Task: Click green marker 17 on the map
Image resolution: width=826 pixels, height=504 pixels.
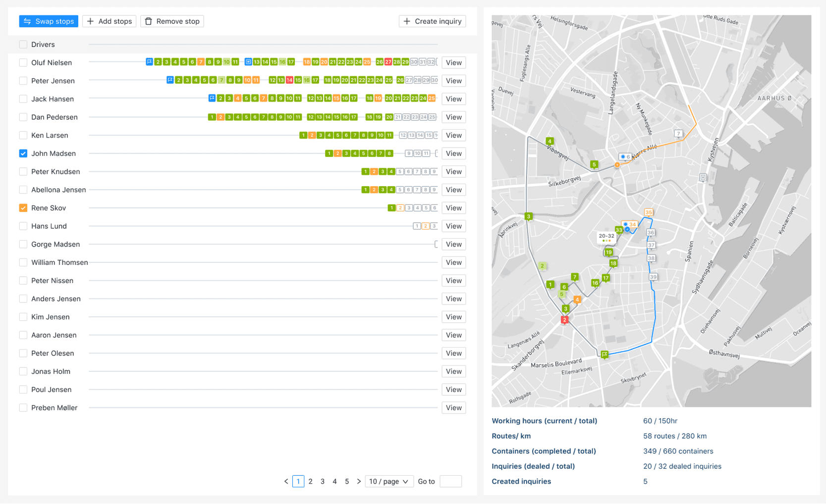Action: click(606, 278)
